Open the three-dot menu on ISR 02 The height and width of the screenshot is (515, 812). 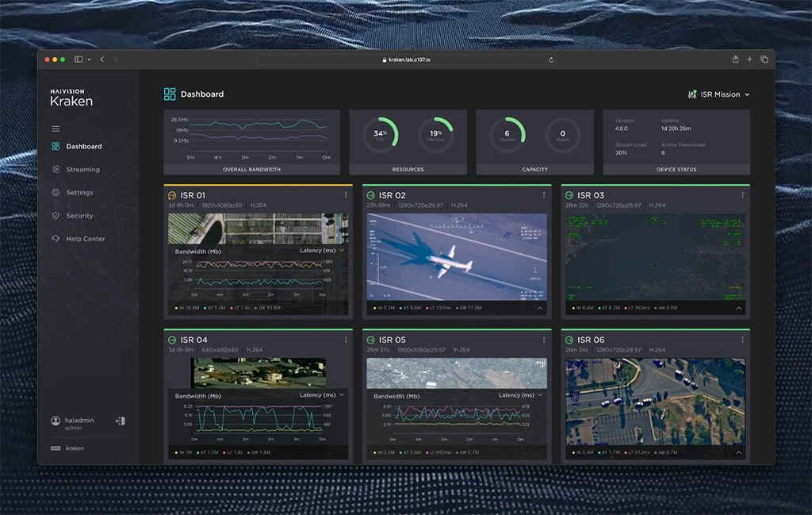tap(544, 195)
